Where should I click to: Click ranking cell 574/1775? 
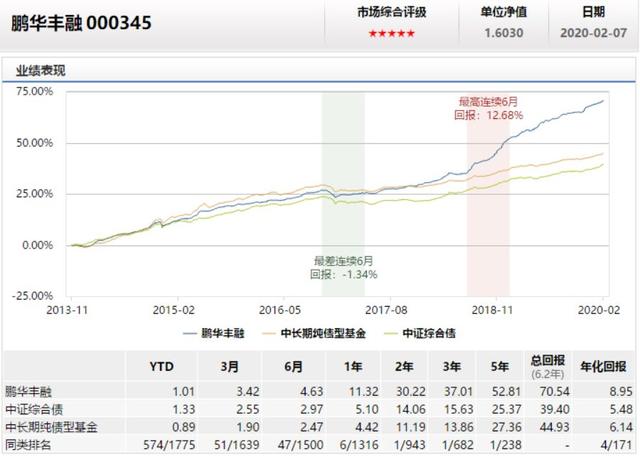tap(169, 445)
